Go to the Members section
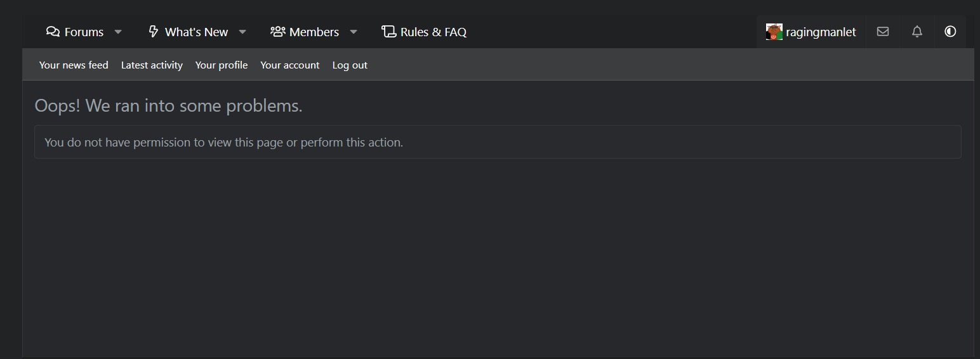980x359 pixels. click(x=314, y=32)
